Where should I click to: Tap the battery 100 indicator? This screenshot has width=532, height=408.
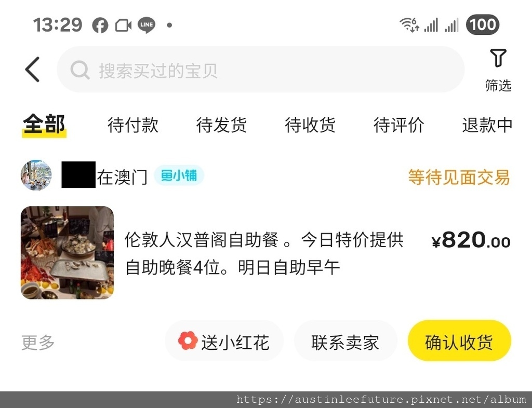click(x=483, y=25)
